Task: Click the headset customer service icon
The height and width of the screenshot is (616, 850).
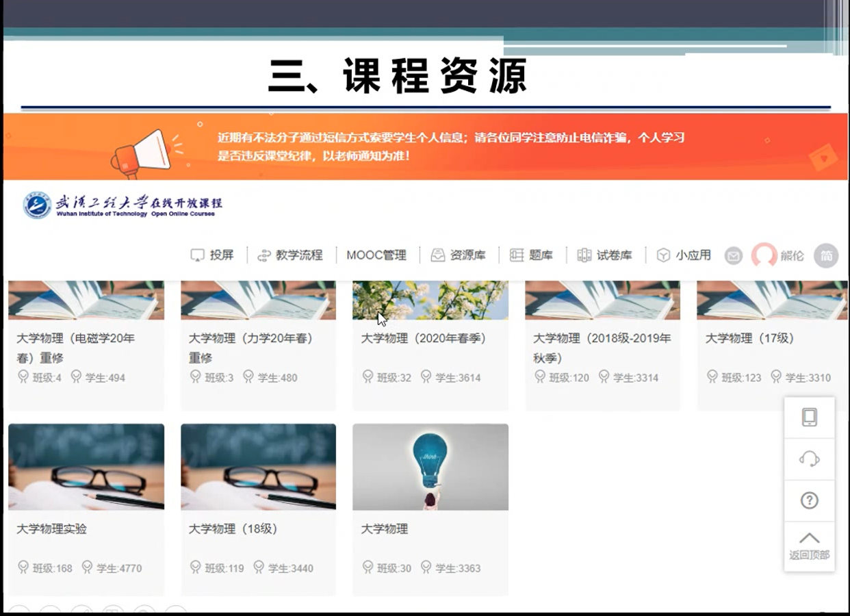Action: click(x=810, y=459)
